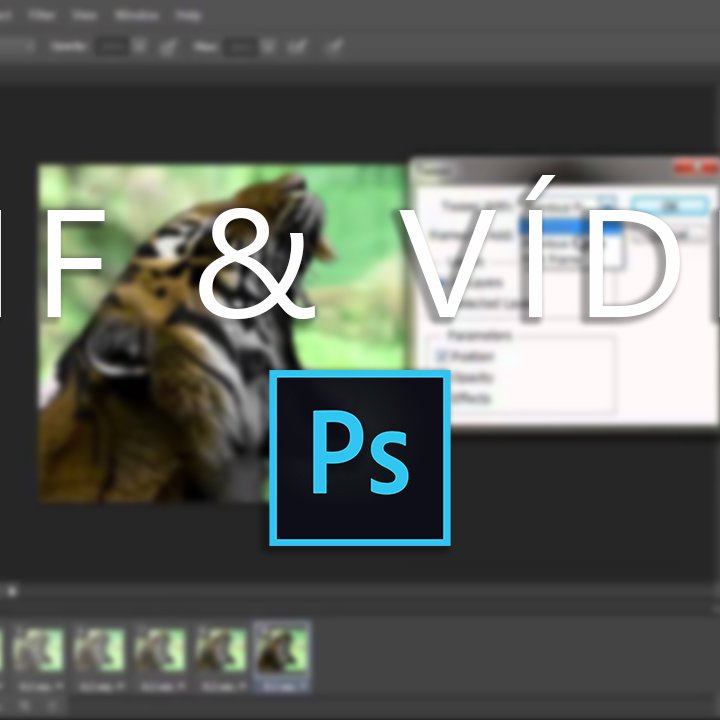Open the Window menu

pos(136,15)
